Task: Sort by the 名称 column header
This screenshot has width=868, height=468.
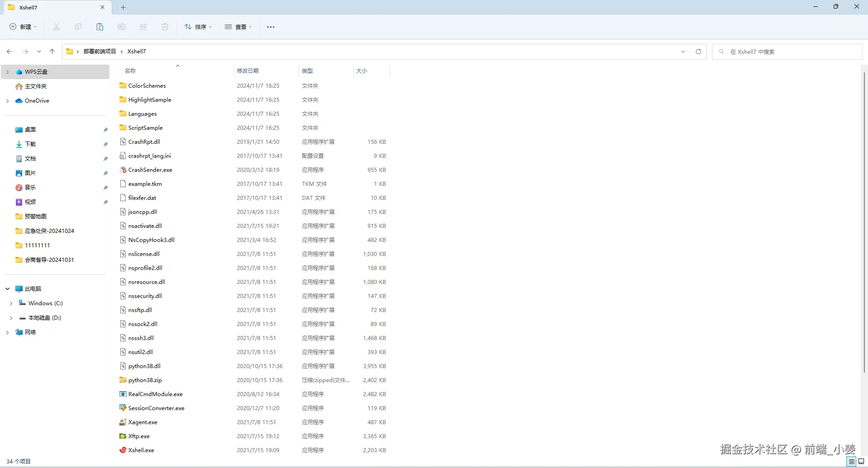Action: click(130, 71)
